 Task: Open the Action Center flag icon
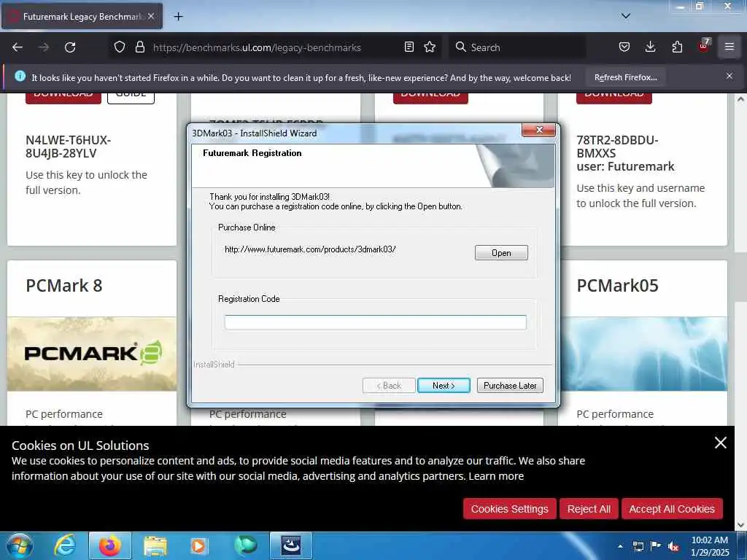(656, 546)
